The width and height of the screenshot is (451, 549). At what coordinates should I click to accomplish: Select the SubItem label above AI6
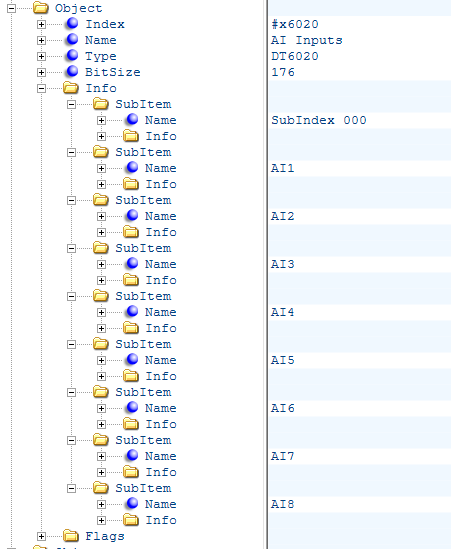(143, 392)
